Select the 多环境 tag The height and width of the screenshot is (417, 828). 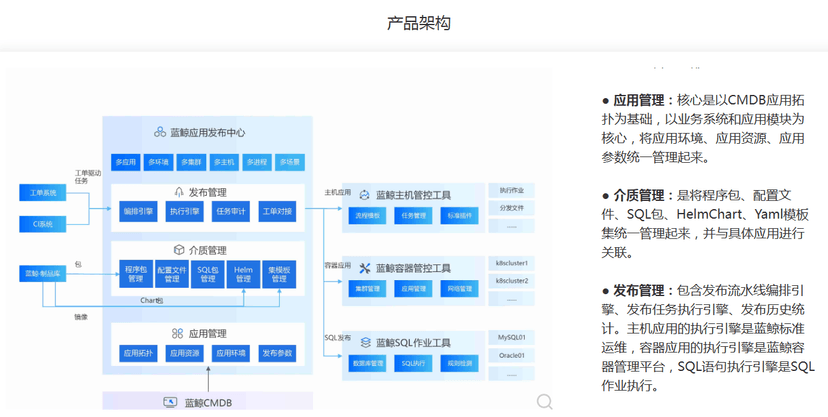coord(158,162)
